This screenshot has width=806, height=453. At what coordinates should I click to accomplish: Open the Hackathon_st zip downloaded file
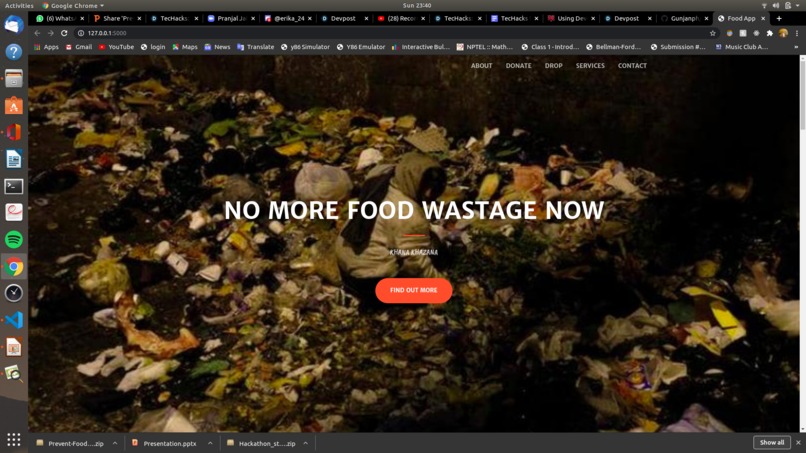pyautogui.click(x=262, y=443)
